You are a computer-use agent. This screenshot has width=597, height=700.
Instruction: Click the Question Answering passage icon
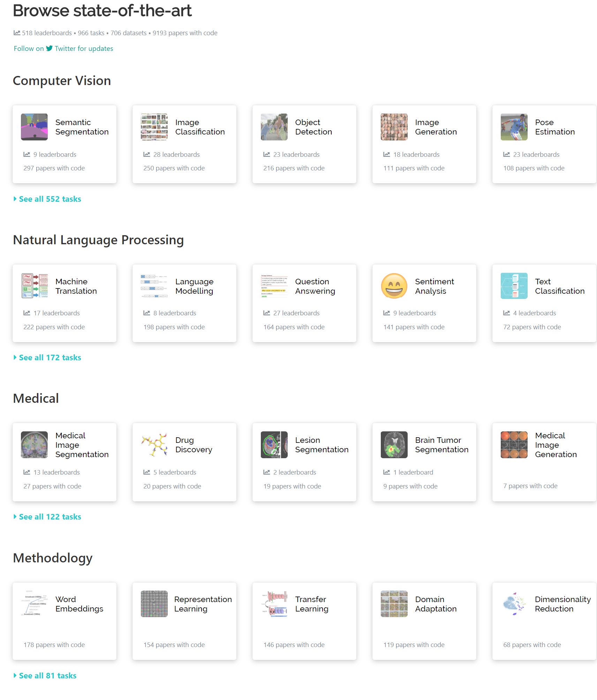tap(274, 286)
